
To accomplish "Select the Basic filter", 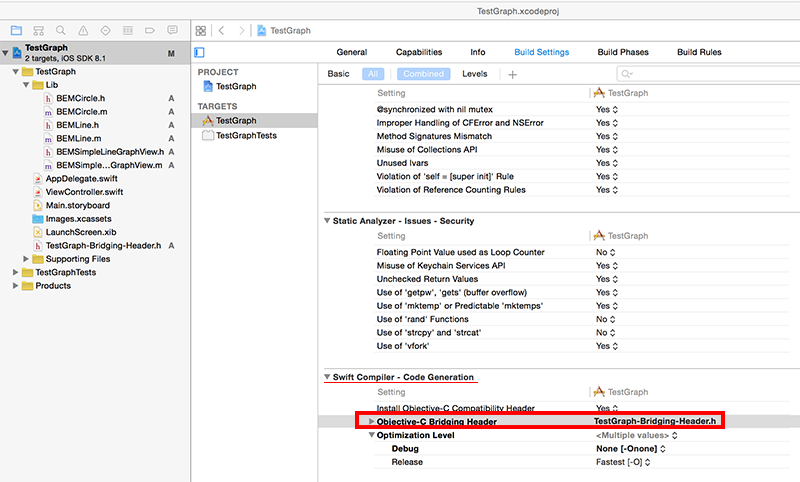I will (338, 74).
